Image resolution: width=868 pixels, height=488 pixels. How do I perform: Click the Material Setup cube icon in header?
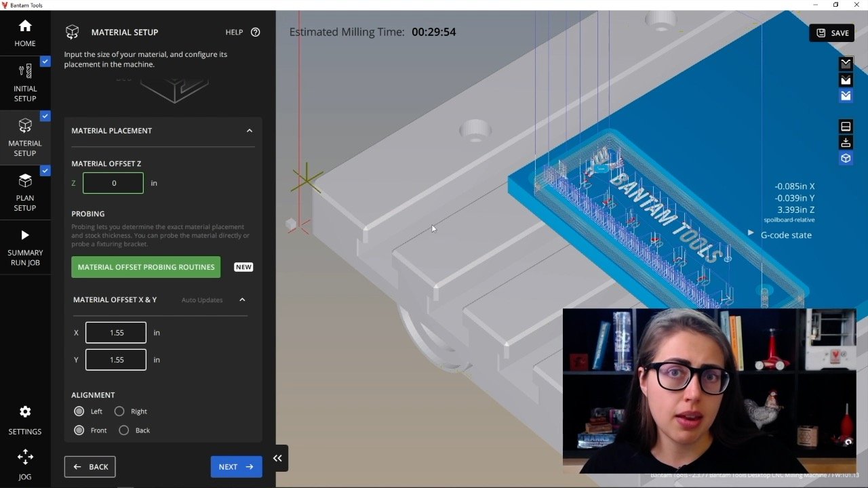tap(72, 32)
